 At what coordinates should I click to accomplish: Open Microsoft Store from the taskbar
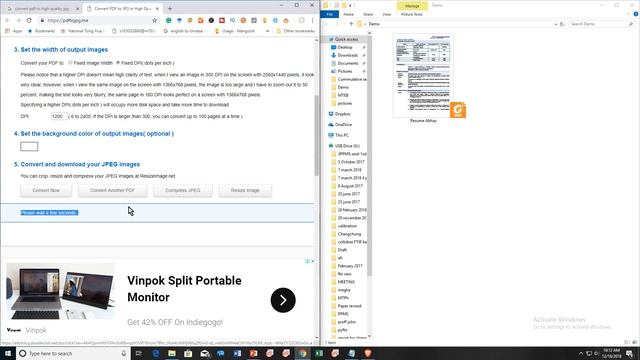pyautogui.click(x=188, y=353)
